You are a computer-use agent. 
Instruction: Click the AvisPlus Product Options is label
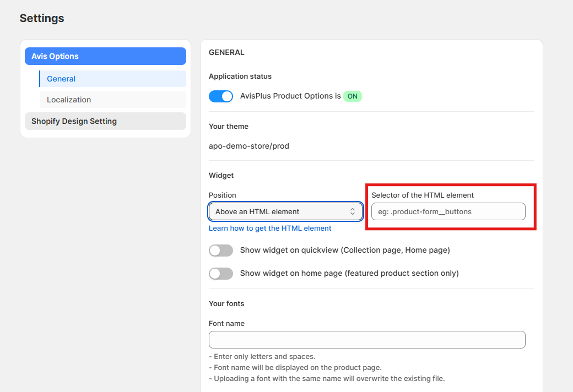click(x=290, y=96)
